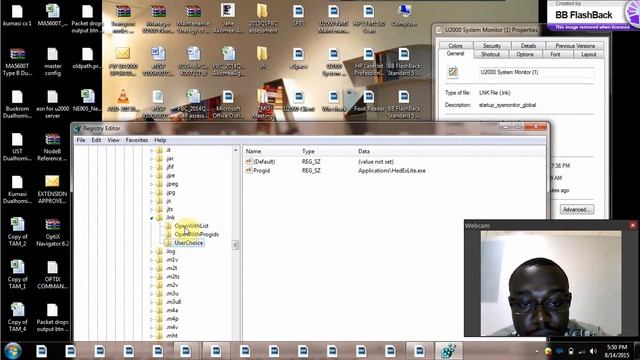Switch to the Layout tab in Properties
640x360 pixels.
[x=588, y=54]
